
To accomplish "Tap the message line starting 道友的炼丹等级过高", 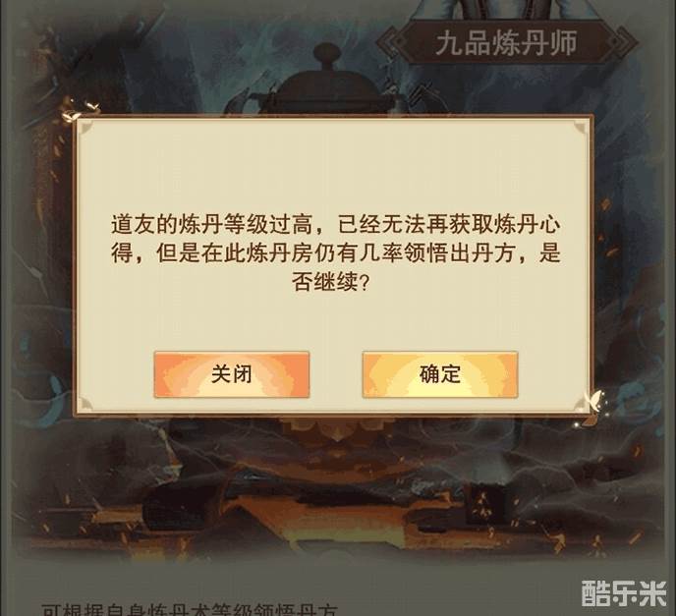I will click(x=335, y=225).
